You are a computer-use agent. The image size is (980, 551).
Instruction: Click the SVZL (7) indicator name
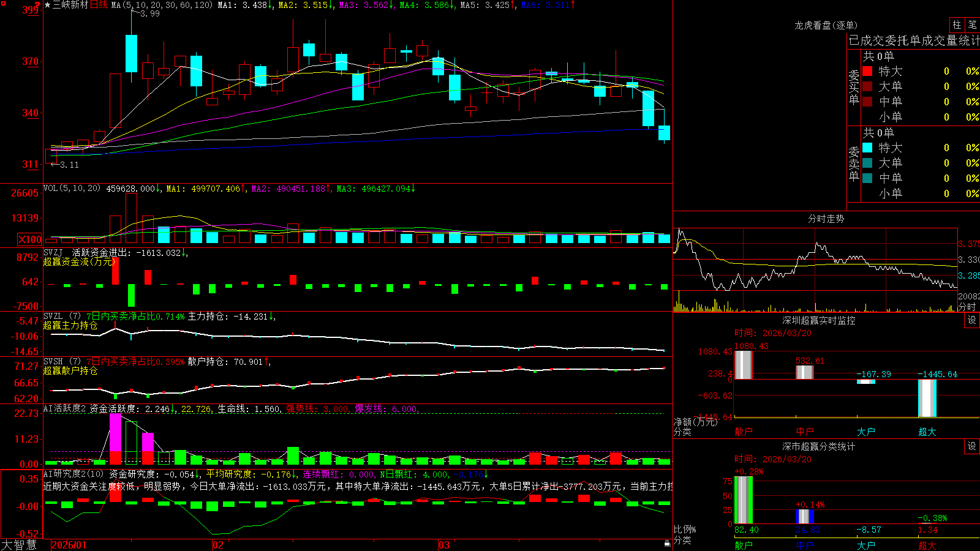(x=62, y=317)
